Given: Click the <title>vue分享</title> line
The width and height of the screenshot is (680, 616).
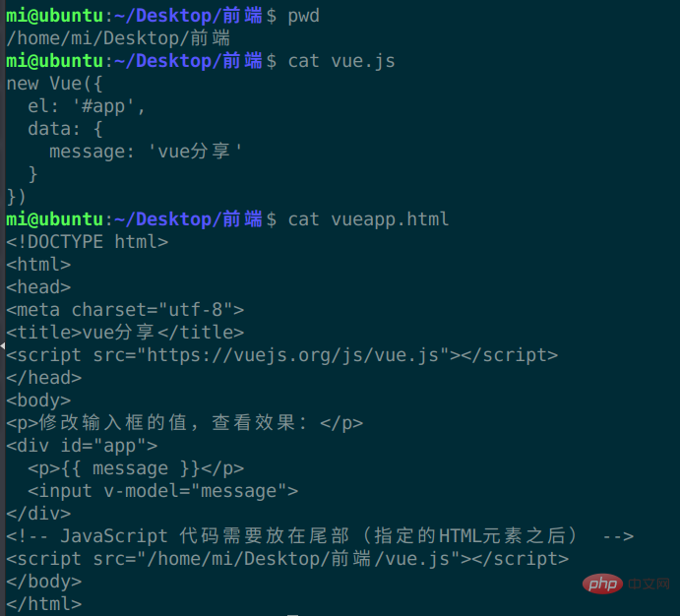Looking at the screenshot, I should pos(124,333).
